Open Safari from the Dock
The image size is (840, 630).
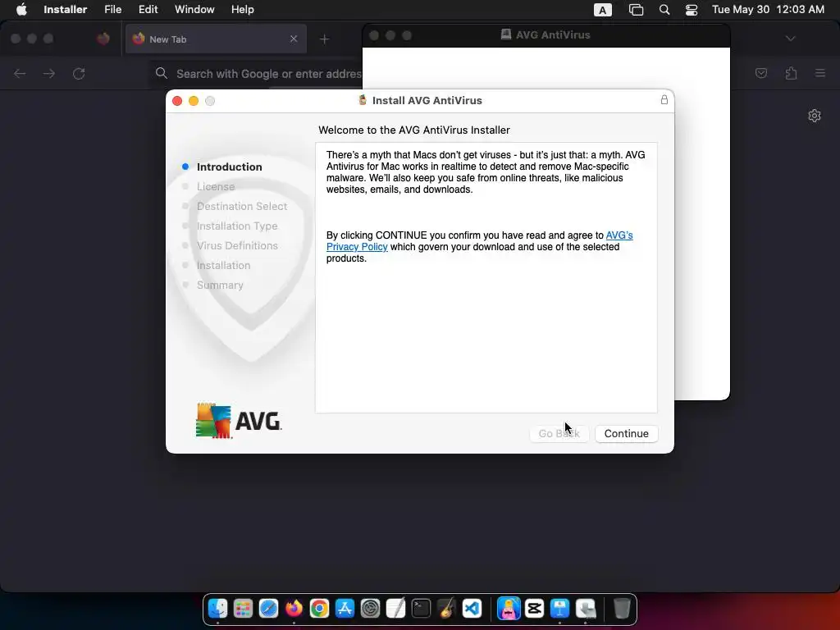tap(268, 609)
